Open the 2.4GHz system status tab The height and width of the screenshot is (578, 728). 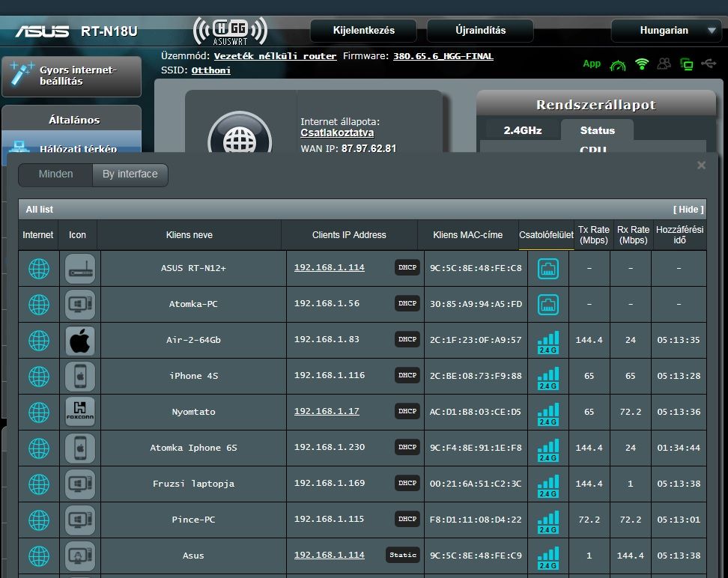point(522,130)
